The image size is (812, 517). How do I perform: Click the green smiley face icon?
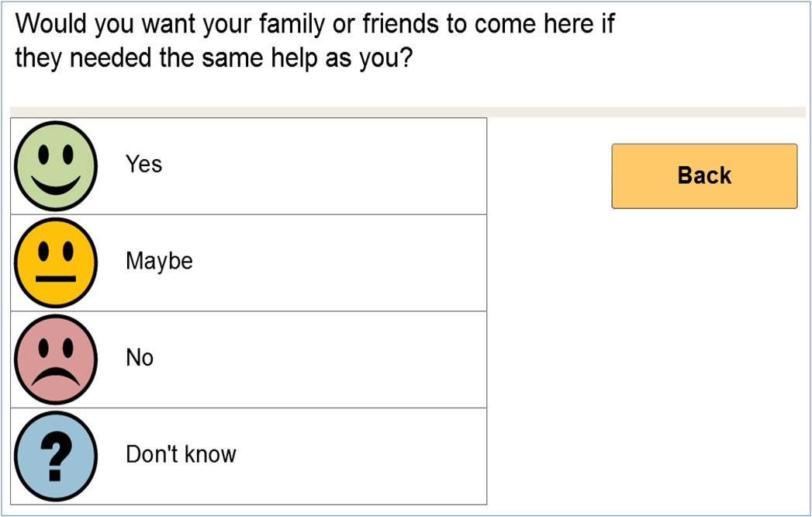pyautogui.click(x=55, y=166)
